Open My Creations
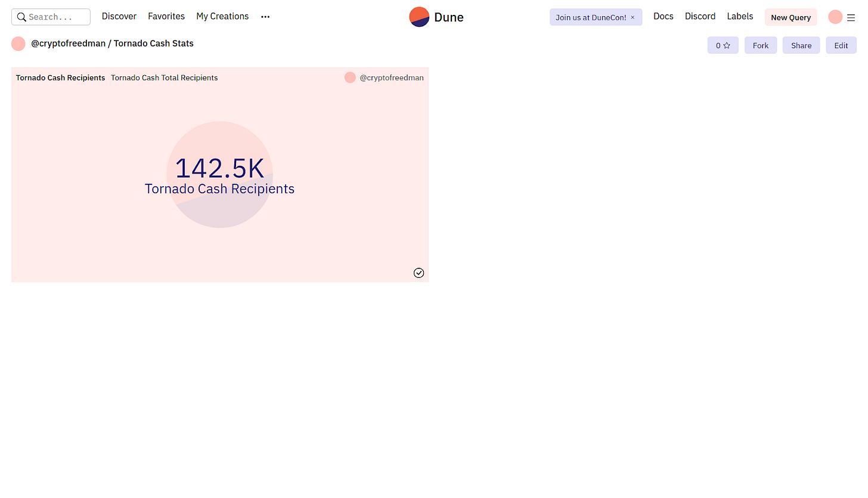The height and width of the screenshot is (498, 868). pos(222,17)
